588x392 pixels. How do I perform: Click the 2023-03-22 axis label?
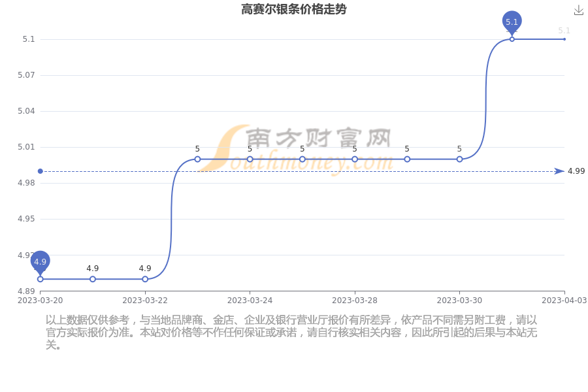tap(145, 301)
